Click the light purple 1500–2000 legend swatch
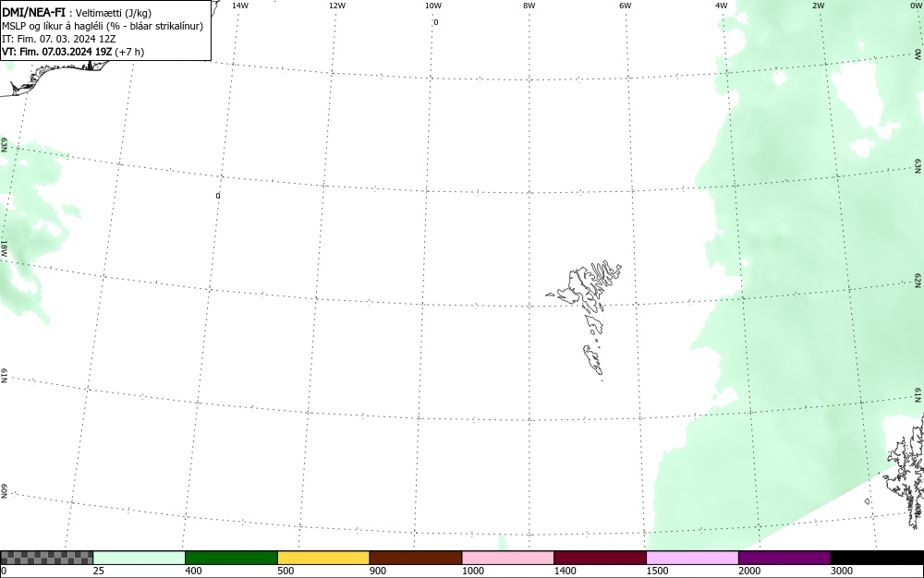This screenshot has width=924, height=578. tap(692, 558)
